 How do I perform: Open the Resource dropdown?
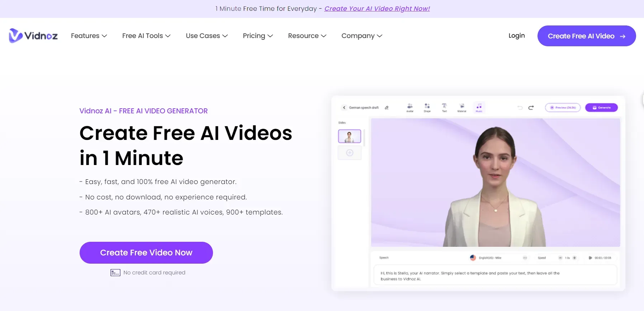[307, 36]
